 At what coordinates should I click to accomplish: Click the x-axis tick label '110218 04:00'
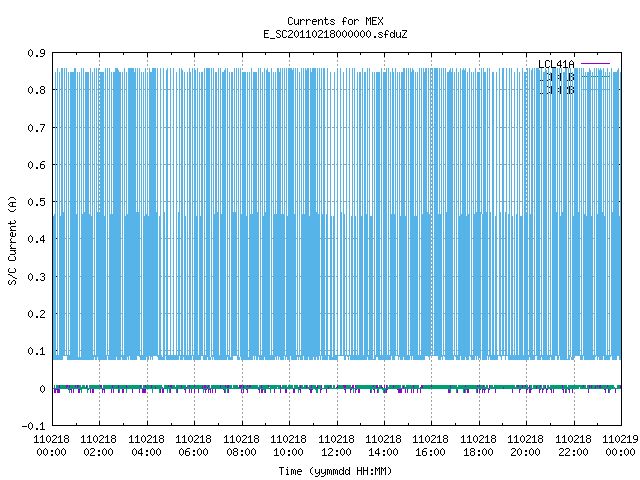point(146,446)
